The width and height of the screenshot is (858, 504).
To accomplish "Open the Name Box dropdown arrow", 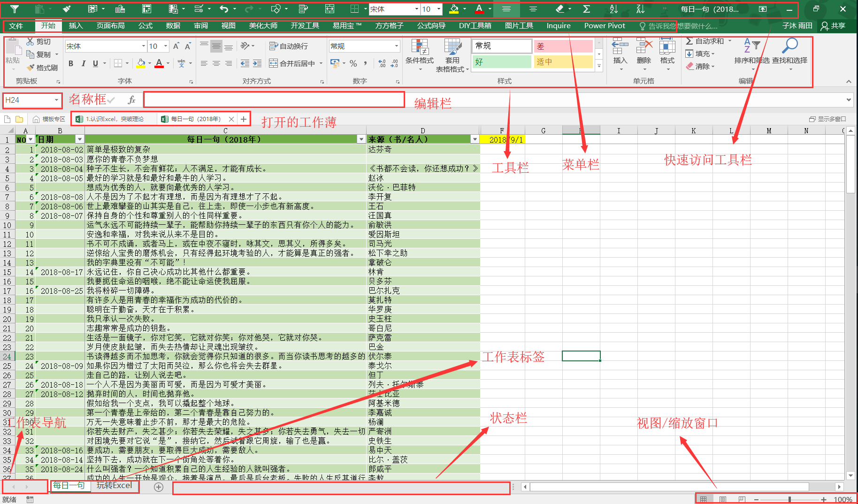I will [x=56, y=100].
